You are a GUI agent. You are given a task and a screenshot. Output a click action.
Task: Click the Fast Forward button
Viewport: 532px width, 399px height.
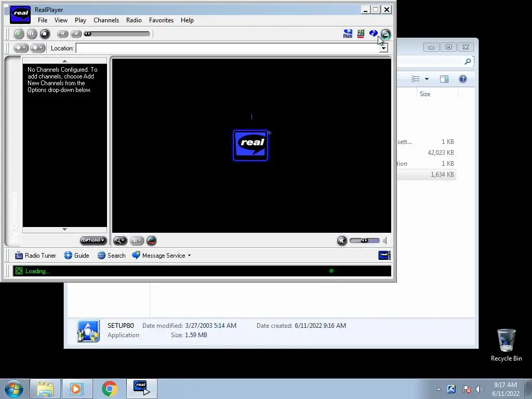pyautogui.click(x=76, y=34)
